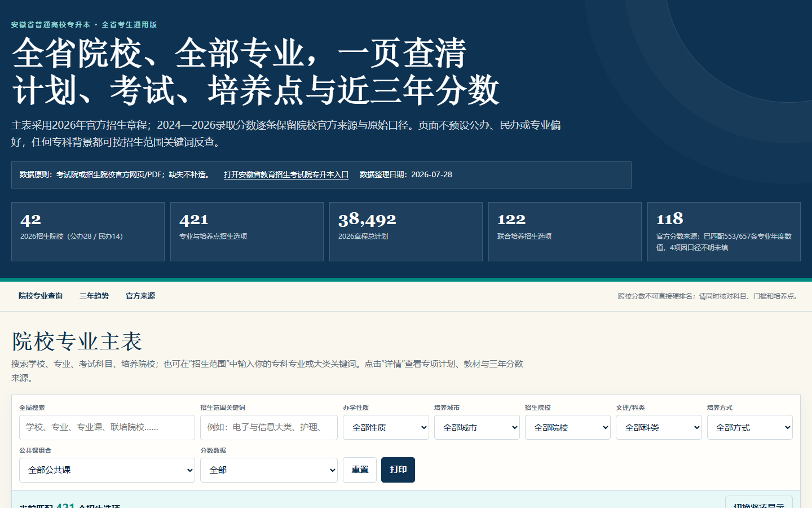Open the 办学性质 dropdown showing 全部性质
This screenshot has height=508, width=812.
386,427
